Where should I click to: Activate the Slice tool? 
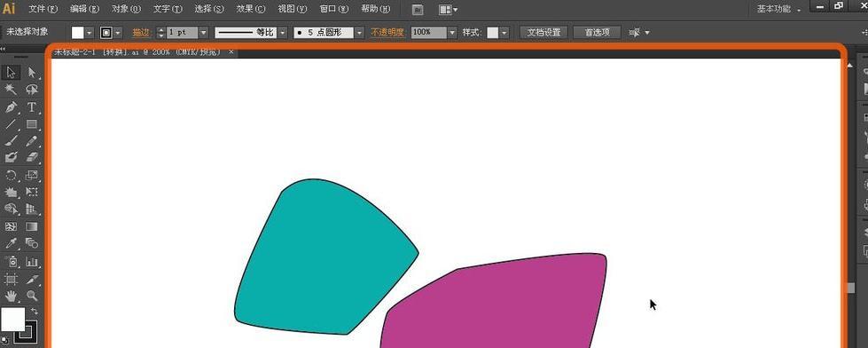32,279
